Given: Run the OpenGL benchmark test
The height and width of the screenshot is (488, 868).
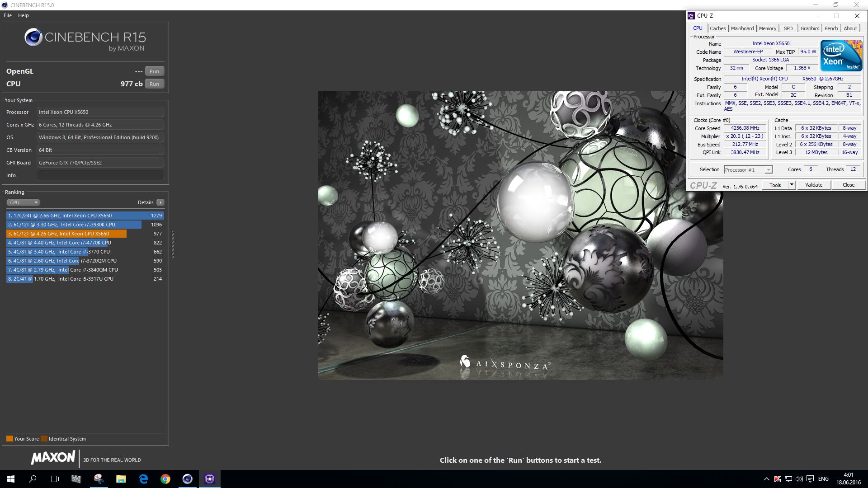Looking at the screenshot, I should click(x=154, y=71).
